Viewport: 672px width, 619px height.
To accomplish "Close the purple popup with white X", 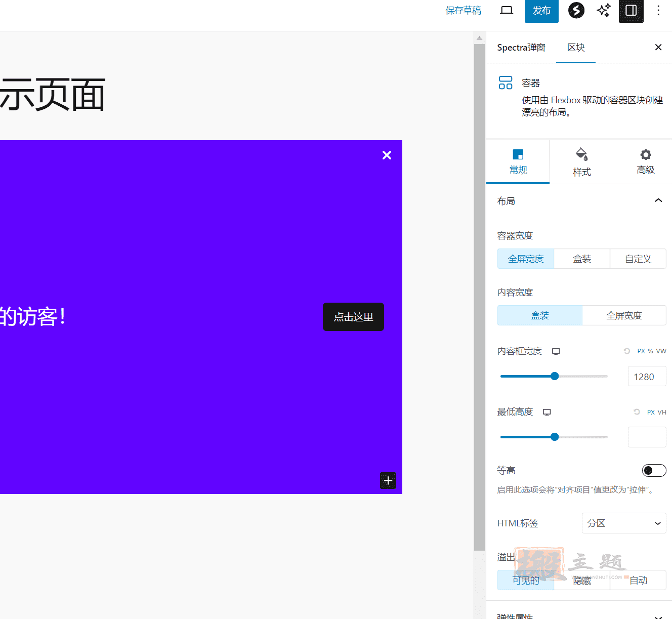I will [387, 155].
